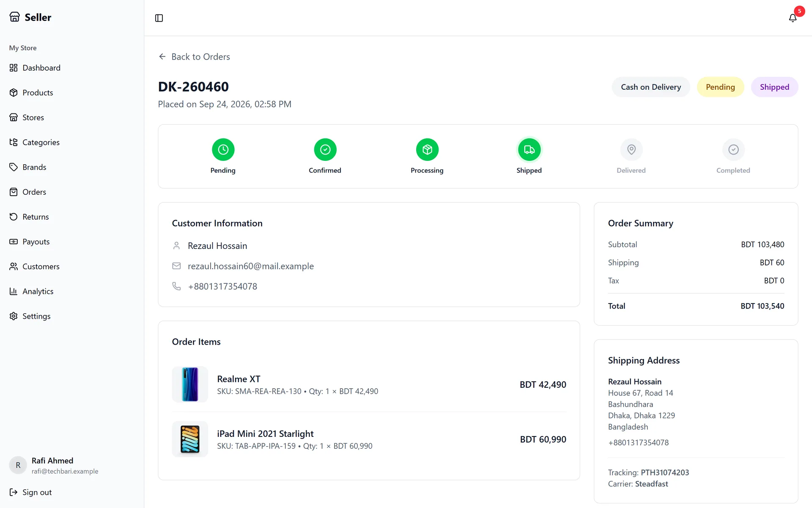Image resolution: width=812 pixels, height=508 pixels.
Task: Click Back to Orders link
Action: pyautogui.click(x=194, y=57)
